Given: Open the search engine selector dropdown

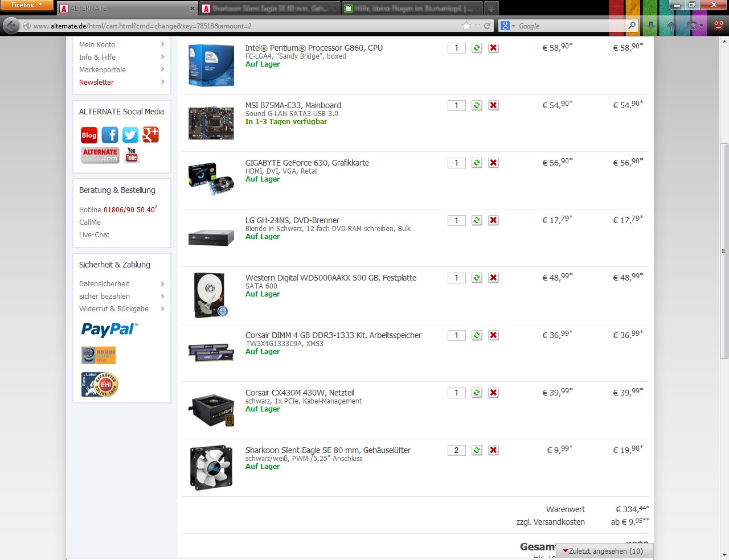Looking at the screenshot, I should (507, 26).
